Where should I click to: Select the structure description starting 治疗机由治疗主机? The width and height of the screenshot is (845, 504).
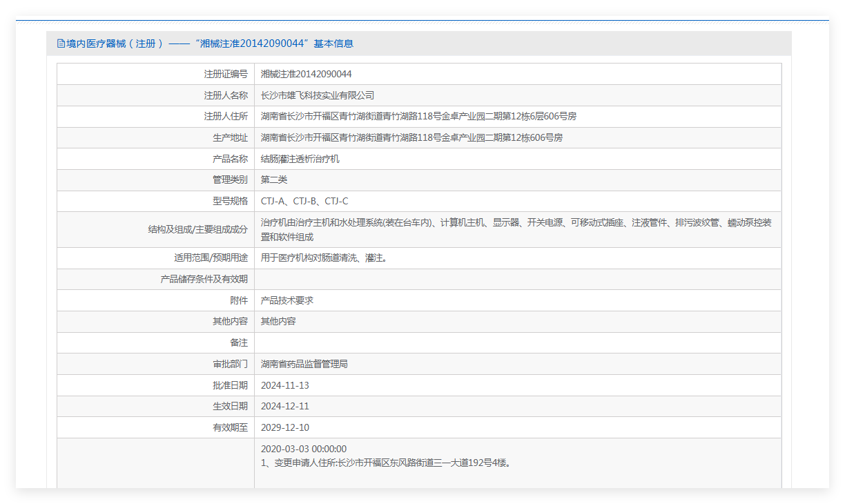point(516,230)
